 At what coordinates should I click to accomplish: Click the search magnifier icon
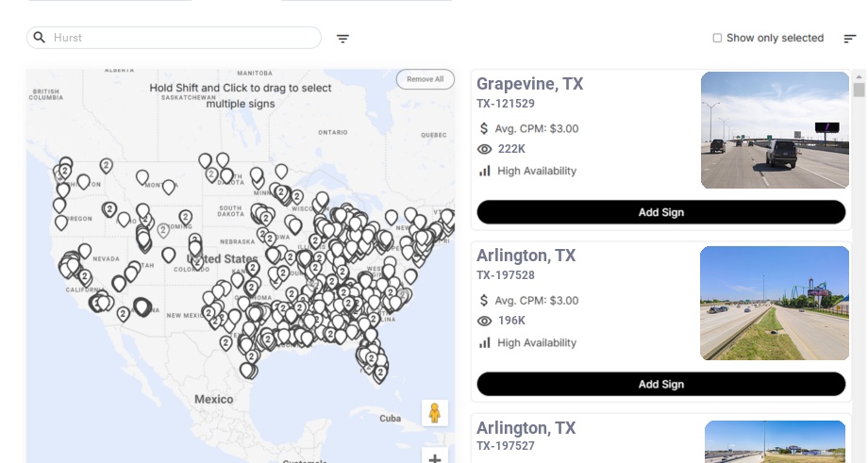tap(40, 38)
